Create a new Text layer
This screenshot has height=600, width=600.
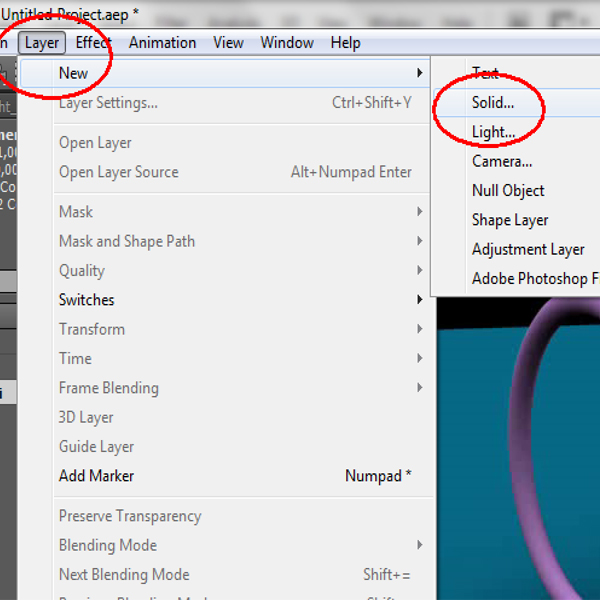(x=485, y=73)
